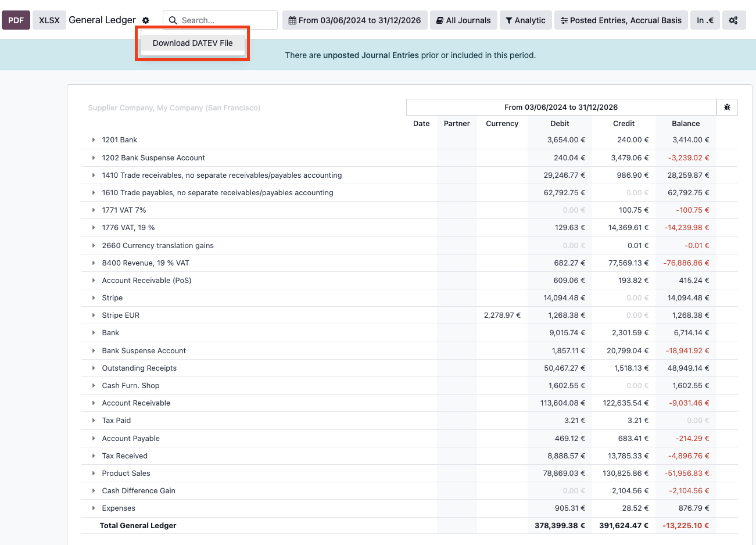Click the 3,414.00 € balance for 1201 Bank

[x=690, y=140]
